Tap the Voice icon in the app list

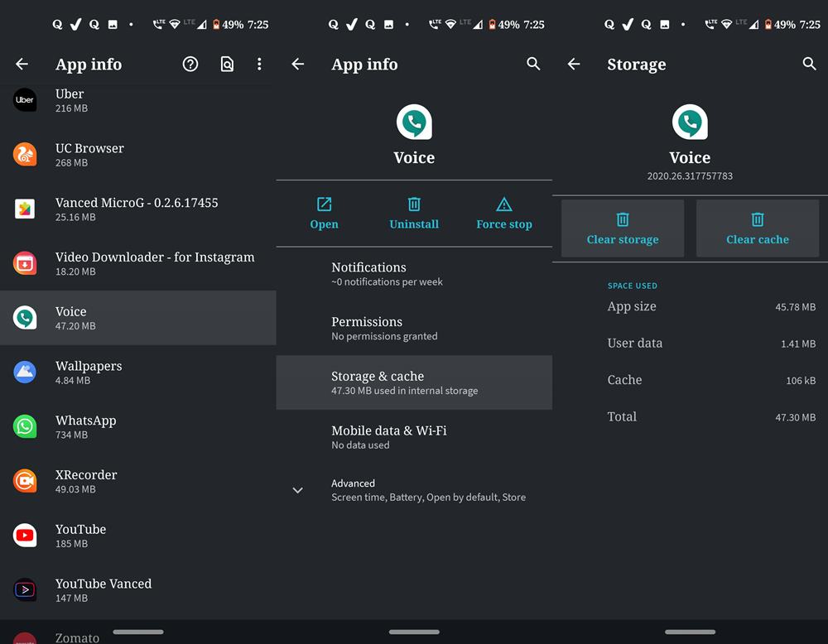(x=25, y=317)
